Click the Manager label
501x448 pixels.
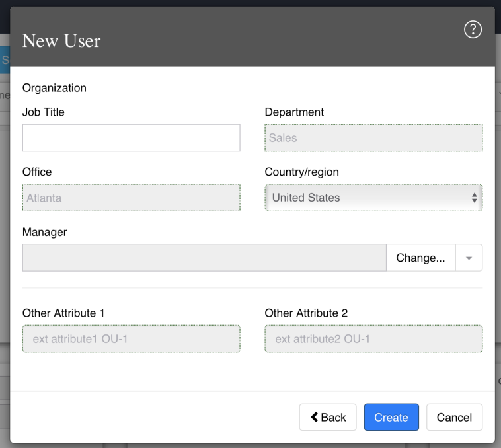(x=45, y=232)
